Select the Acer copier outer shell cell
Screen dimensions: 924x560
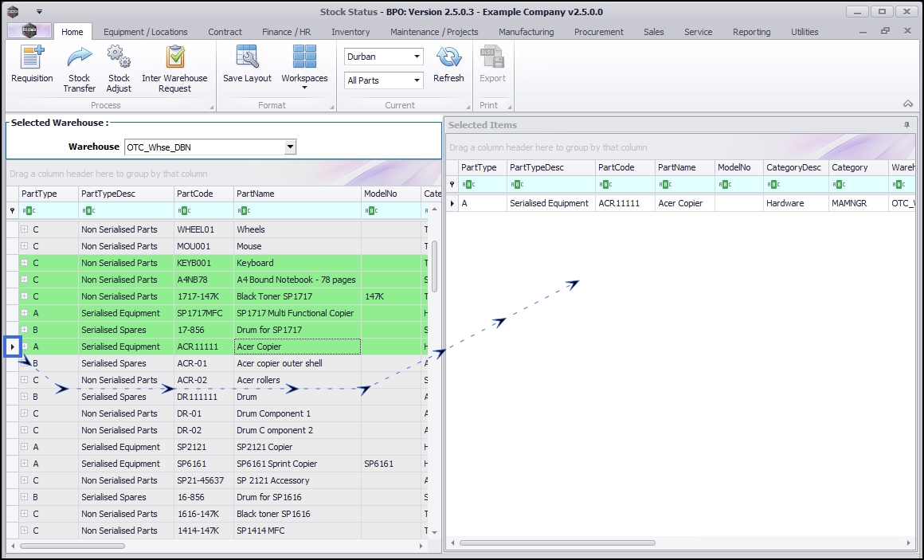297,363
